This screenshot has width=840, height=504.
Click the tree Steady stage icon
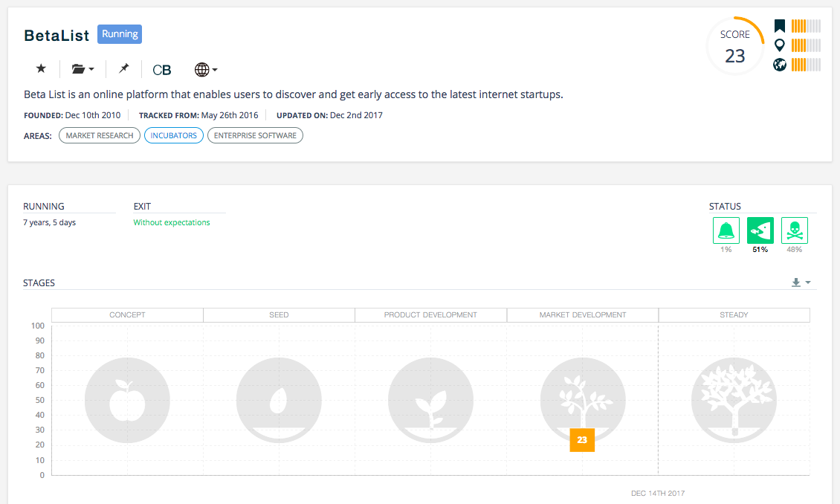(x=734, y=399)
